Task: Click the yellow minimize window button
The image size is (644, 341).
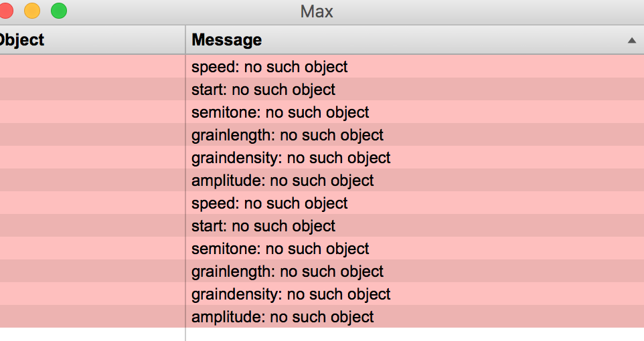Action: 32,11
